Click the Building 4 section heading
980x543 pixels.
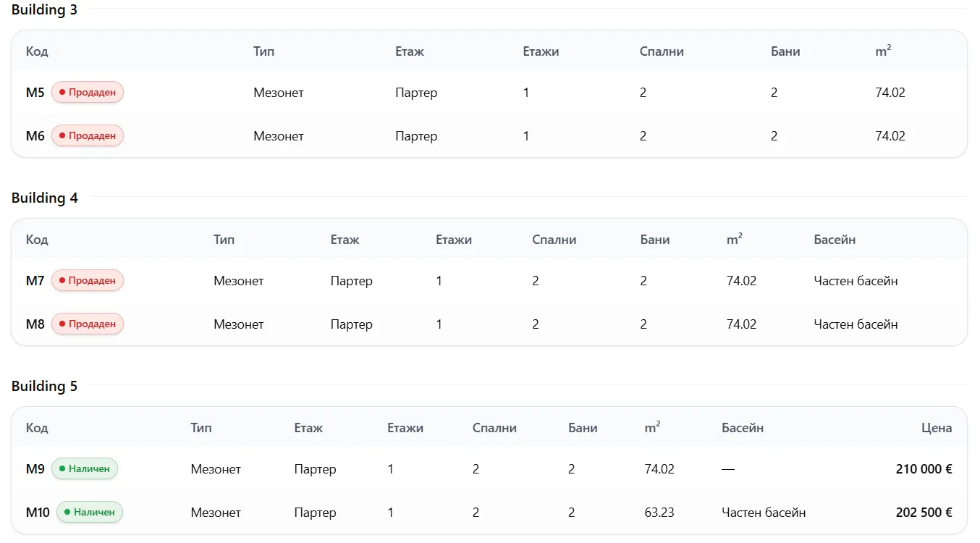pos(44,198)
